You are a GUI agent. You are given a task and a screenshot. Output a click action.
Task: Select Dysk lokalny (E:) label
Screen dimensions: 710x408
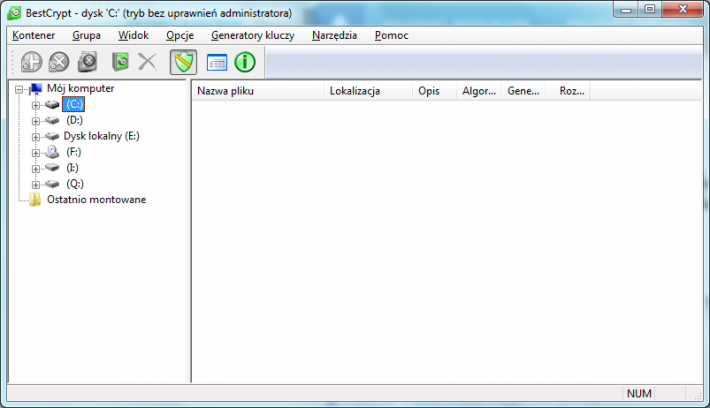tap(101, 136)
